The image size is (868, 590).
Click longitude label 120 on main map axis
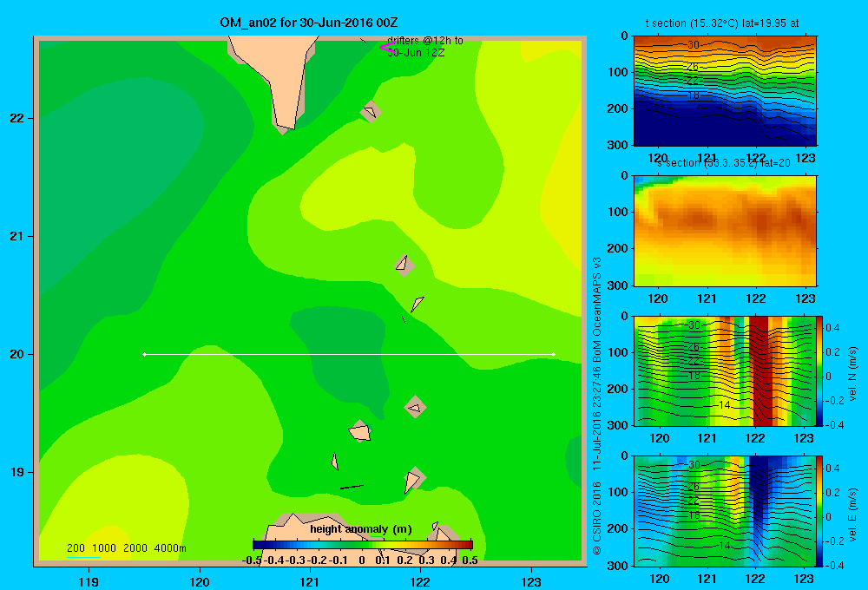[200, 581]
